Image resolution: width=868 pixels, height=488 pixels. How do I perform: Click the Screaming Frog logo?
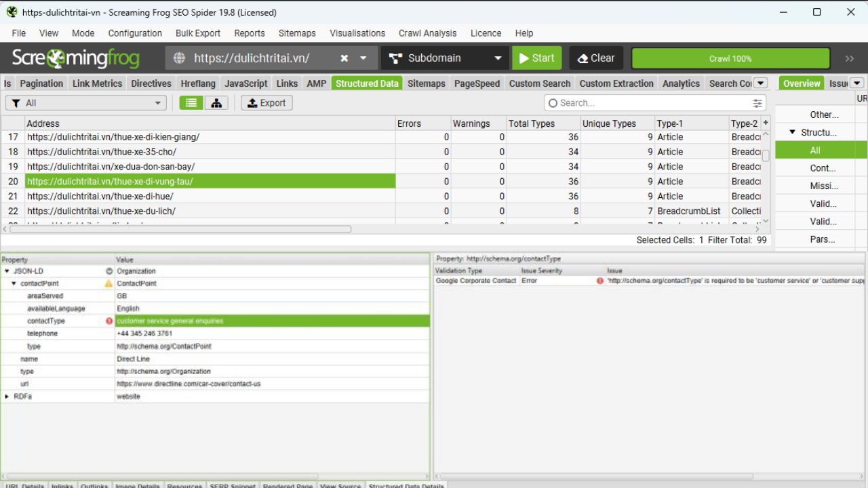pos(75,58)
